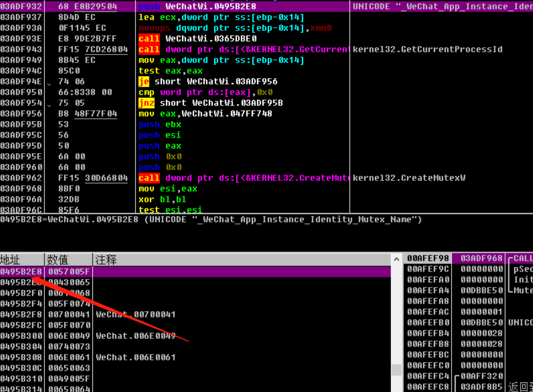The width and height of the screenshot is (533, 392).
Task: Click stack address 00AFEFB4
Action: pyautogui.click(x=429, y=334)
